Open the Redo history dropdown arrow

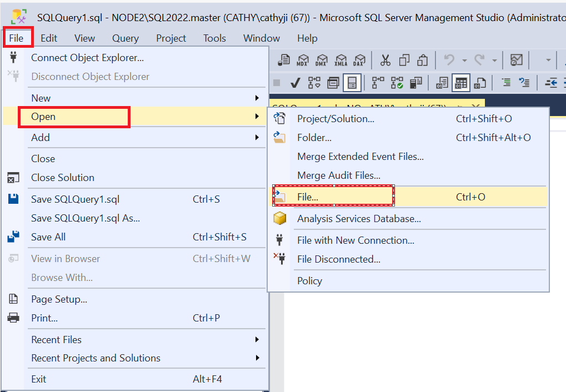pos(494,61)
